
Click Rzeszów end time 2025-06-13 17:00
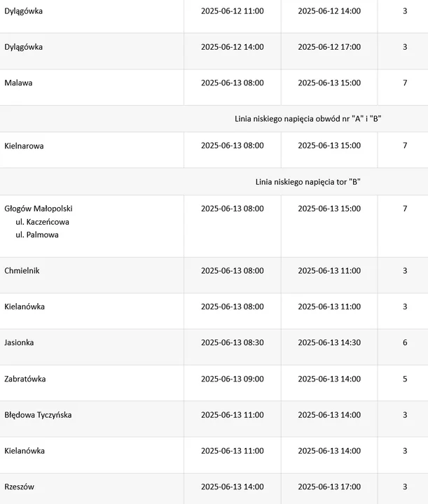[329, 486]
